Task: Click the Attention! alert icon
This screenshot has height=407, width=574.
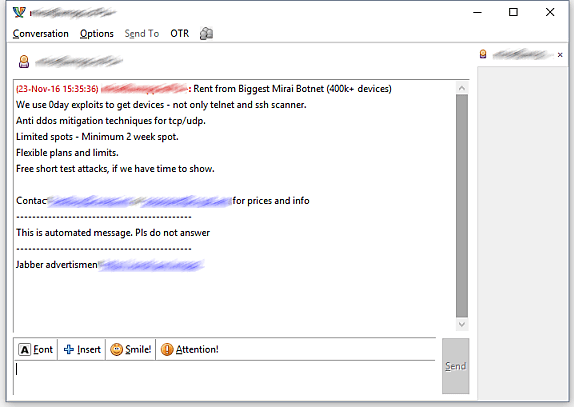Action: point(167,350)
